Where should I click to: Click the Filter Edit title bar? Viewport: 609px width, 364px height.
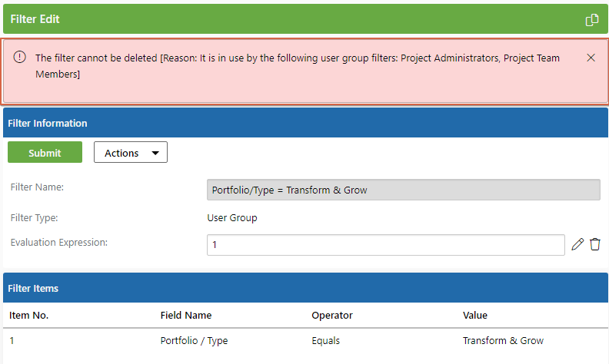coord(305,19)
